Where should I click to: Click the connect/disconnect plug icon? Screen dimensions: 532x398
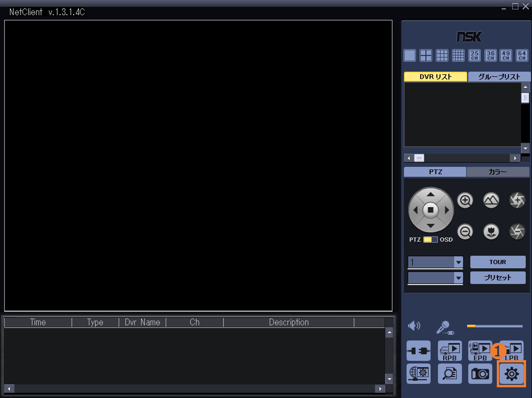pos(419,351)
